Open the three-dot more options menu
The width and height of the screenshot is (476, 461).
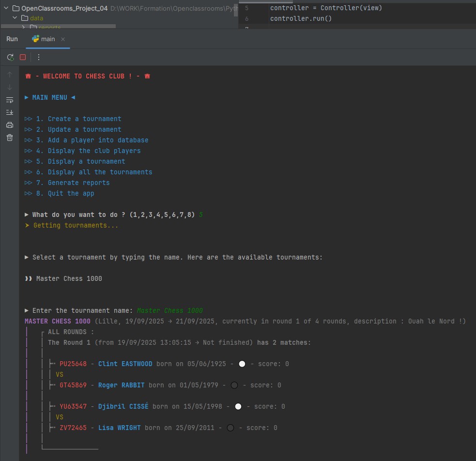[39, 57]
